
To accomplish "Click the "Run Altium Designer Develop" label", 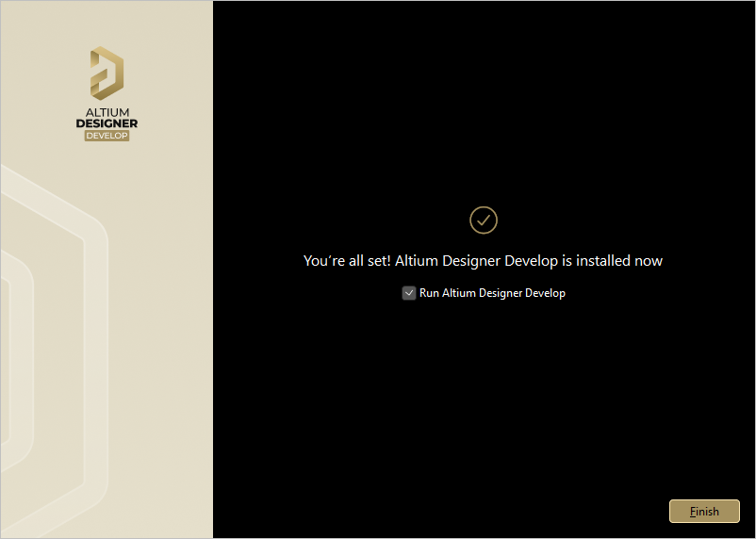I will pyautogui.click(x=492, y=293).
